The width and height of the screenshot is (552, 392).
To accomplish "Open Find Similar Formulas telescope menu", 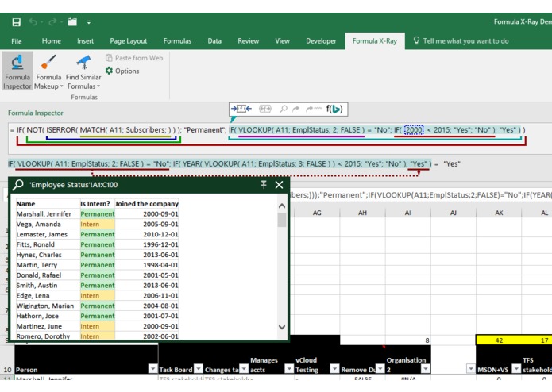I will [83, 71].
